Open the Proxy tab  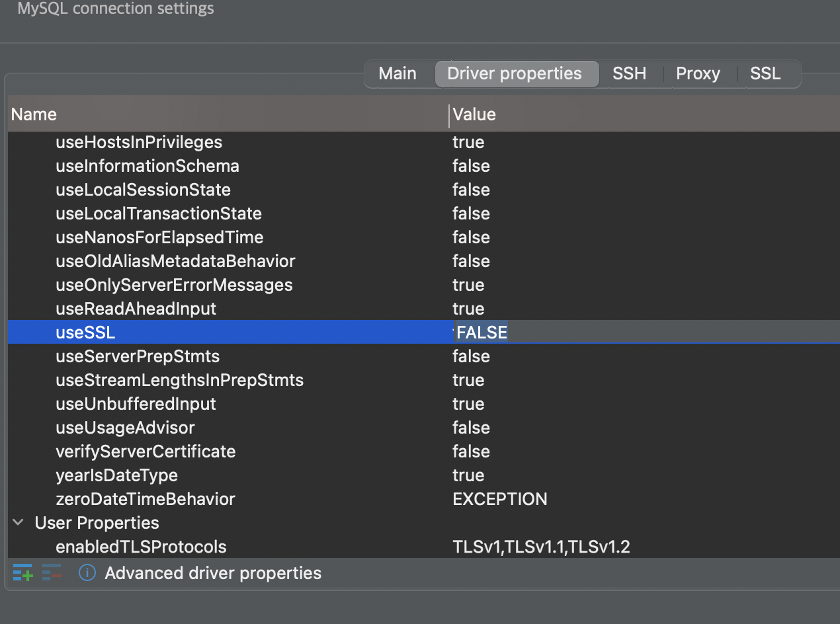(698, 73)
